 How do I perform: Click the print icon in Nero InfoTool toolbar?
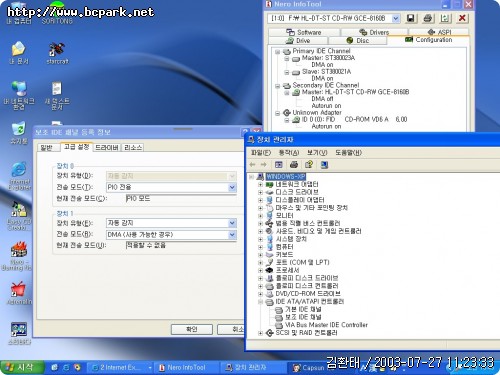pos(428,18)
